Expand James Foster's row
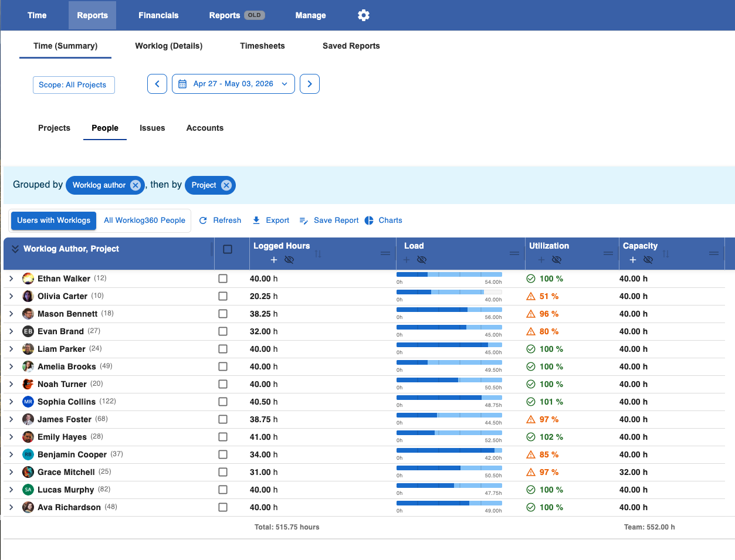Image resolution: width=735 pixels, height=560 pixels. (11, 419)
